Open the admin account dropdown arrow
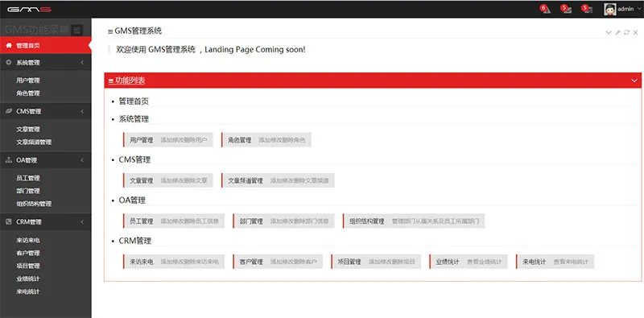 (638, 9)
